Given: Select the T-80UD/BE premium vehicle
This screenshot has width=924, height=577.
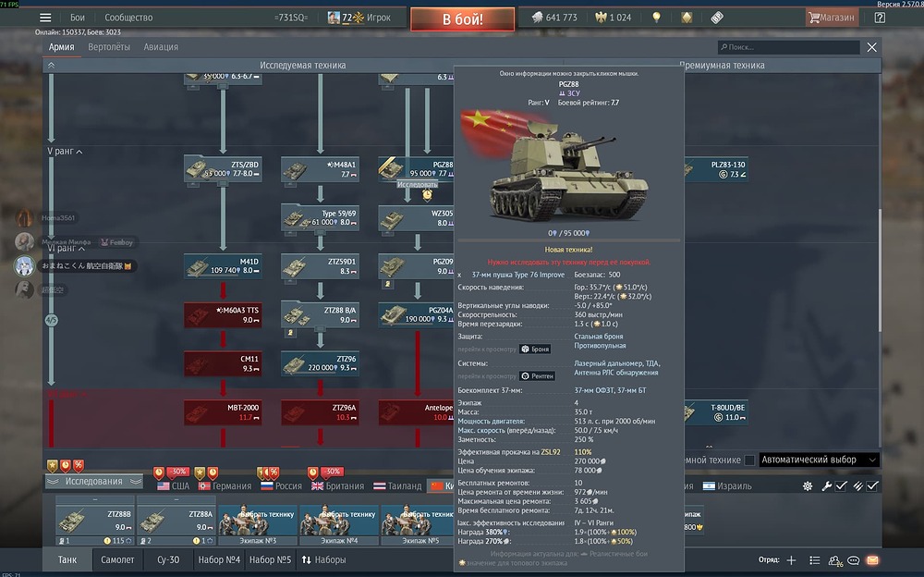Looking at the screenshot, I should pyautogui.click(x=716, y=412).
